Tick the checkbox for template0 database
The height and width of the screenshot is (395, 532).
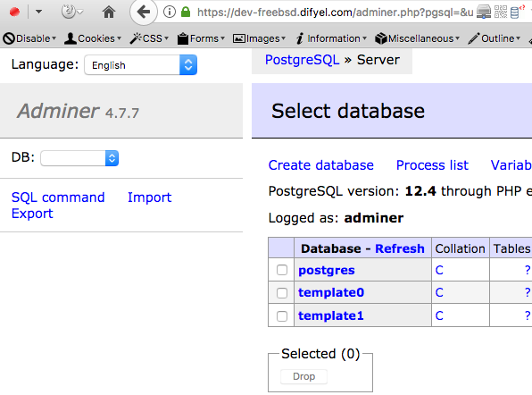(x=282, y=293)
